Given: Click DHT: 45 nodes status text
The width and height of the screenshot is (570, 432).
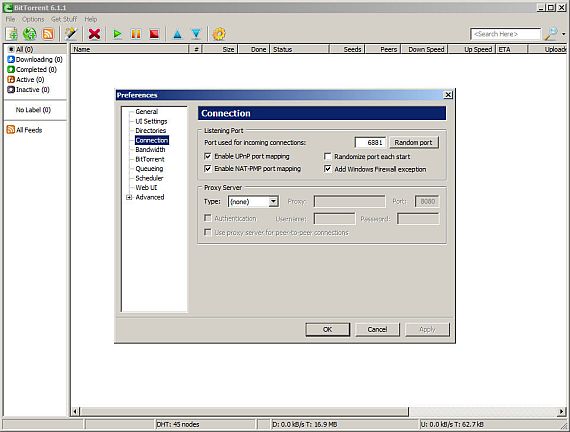Looking at the screenshot, I should pyautogui.click(x=178, y=424).
